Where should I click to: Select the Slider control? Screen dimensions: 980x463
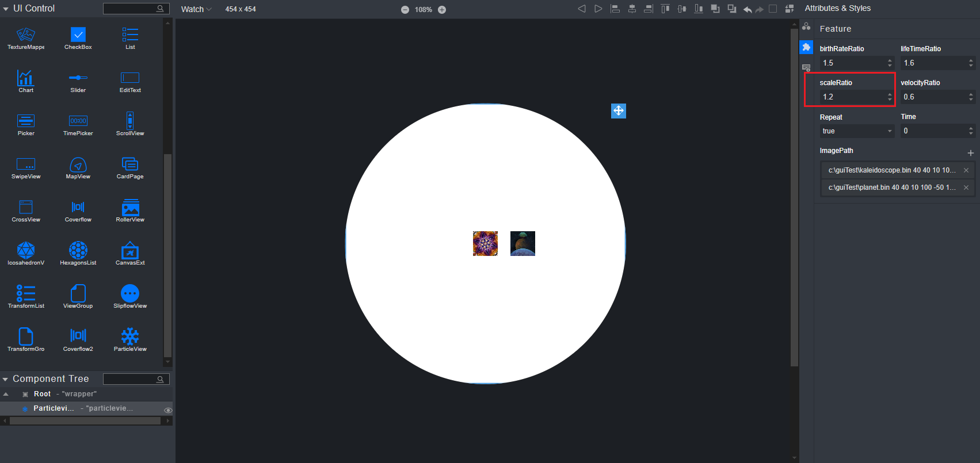78,79
